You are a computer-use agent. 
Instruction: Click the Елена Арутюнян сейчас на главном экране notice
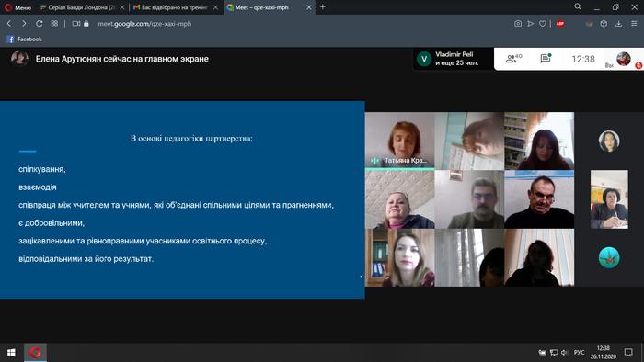point(122,59)
